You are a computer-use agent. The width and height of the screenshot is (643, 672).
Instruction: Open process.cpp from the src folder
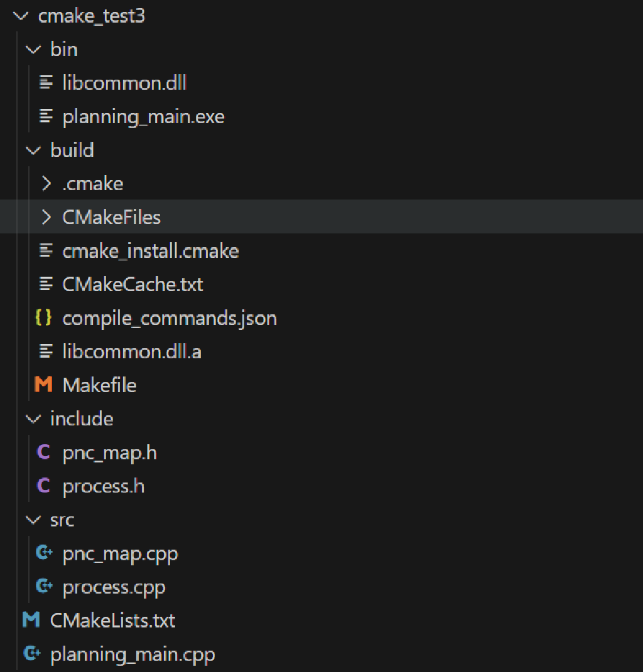[114, 587]
